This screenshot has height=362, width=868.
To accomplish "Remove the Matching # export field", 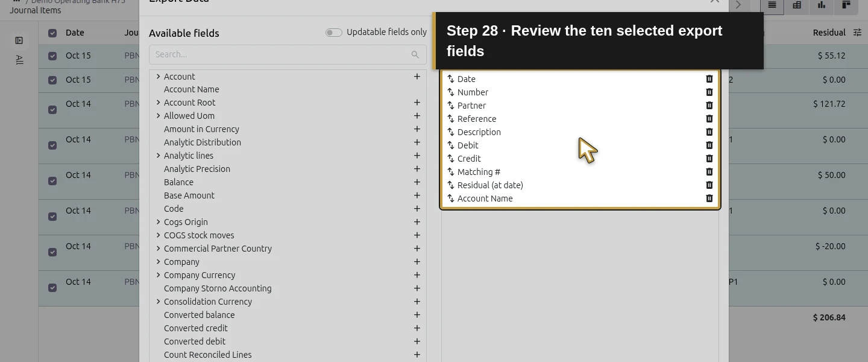I will pyautogui.click(x=709, y=172).
